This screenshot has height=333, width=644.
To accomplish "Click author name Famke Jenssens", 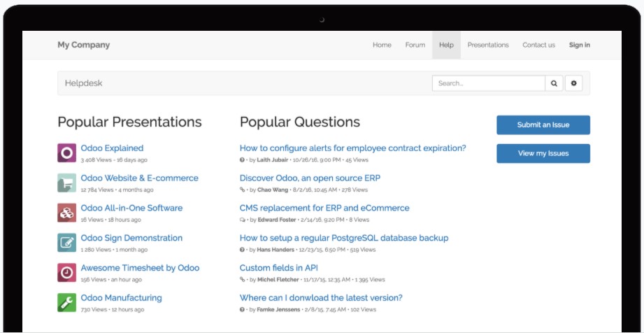I will (278, 310).
